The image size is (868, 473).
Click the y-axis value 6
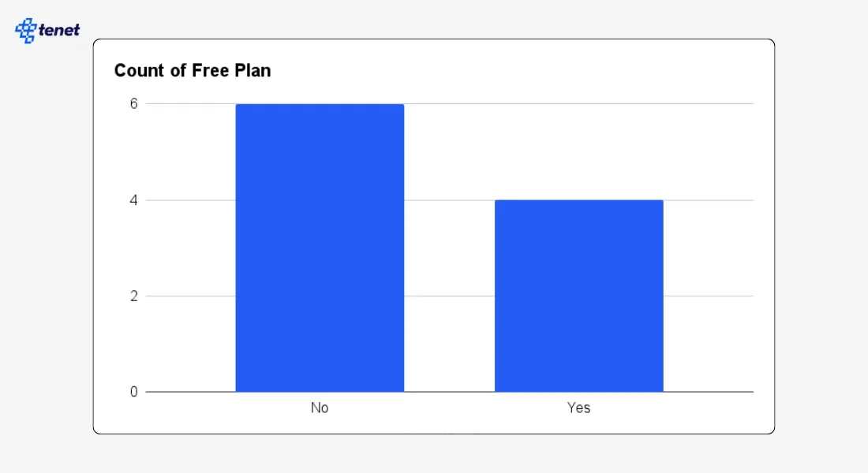click(x=134, y=104)
